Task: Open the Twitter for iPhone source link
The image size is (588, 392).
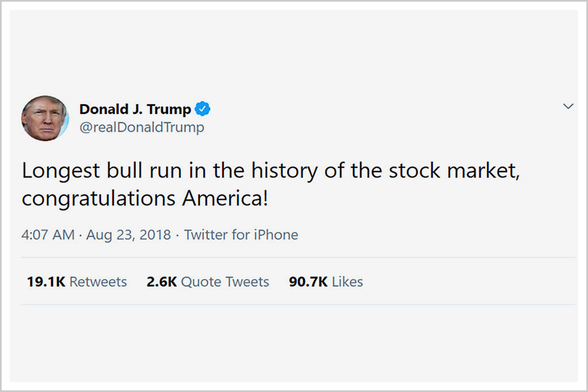Action: (x=241, y=234)
